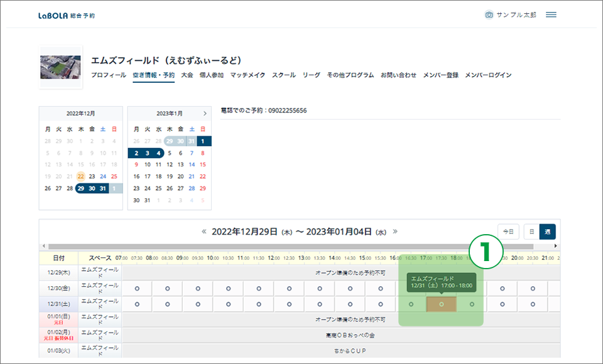
Task: Select the highlighted 12/31 17:00-18:00 slot
Action: 441,304
